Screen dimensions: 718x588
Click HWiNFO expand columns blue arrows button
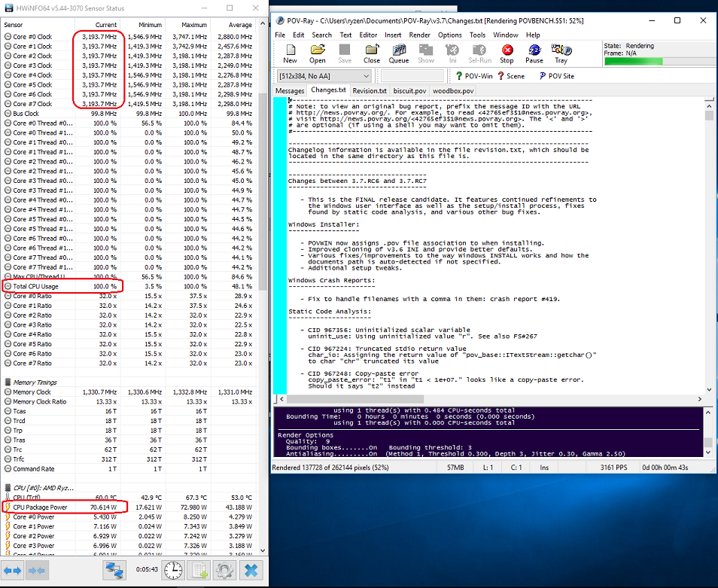click(12, 571)
